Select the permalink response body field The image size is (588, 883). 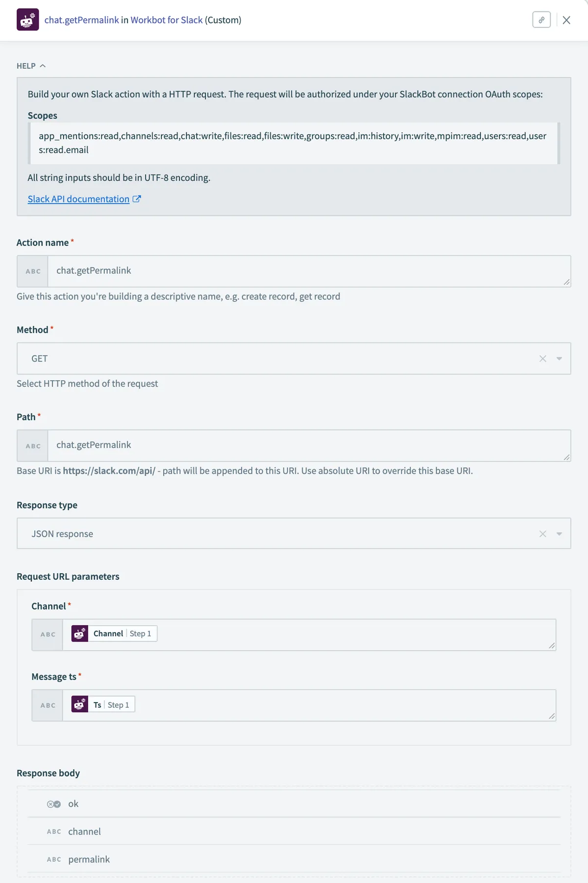(89, 859)
